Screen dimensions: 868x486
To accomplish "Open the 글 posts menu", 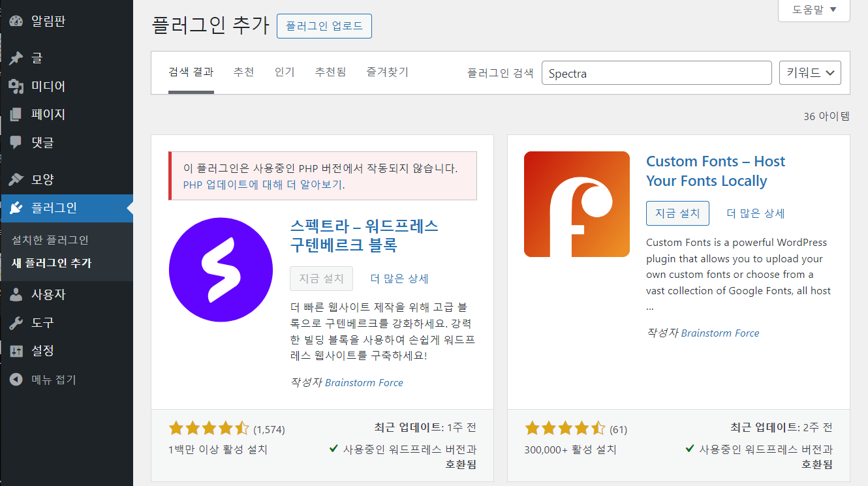I will click(67, 58).
